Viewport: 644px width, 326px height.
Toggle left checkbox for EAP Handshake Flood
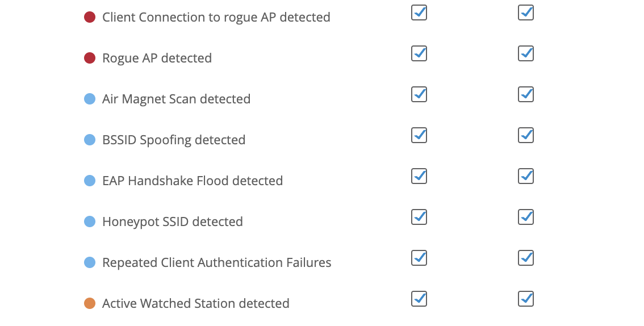(419, 176)
